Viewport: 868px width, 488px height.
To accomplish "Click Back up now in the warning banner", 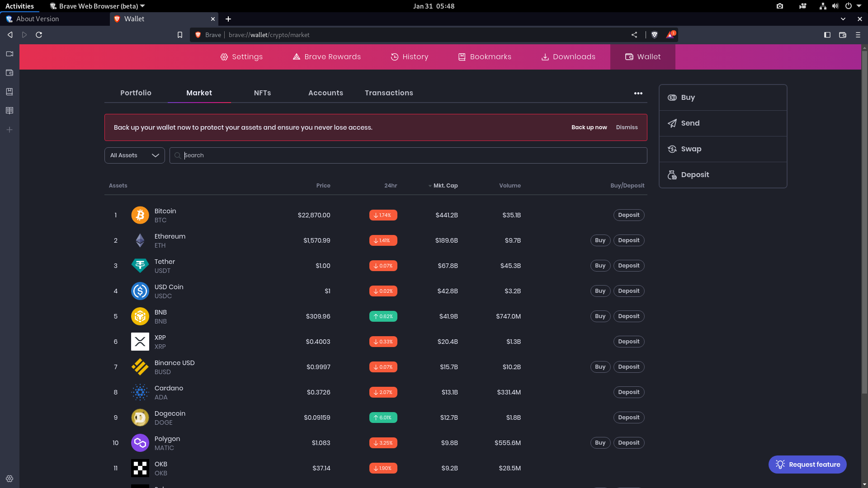I will 589,127.
